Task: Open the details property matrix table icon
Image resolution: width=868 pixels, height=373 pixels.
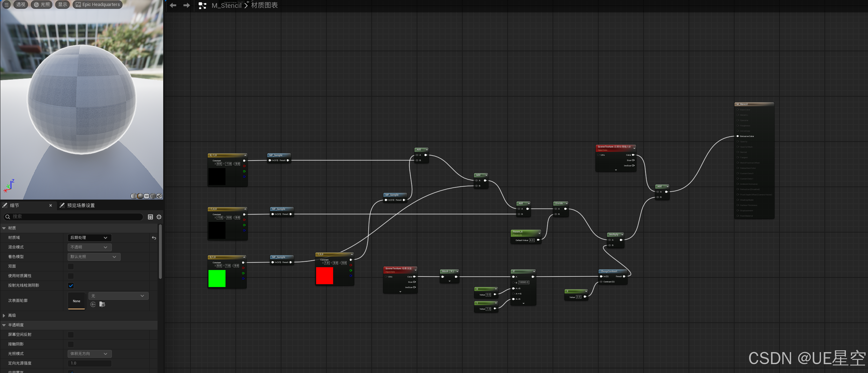Action: point(150,217)
